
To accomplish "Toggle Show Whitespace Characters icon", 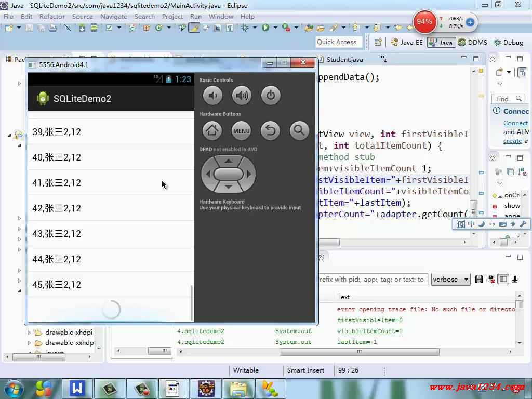I will [x=230, y=28].
